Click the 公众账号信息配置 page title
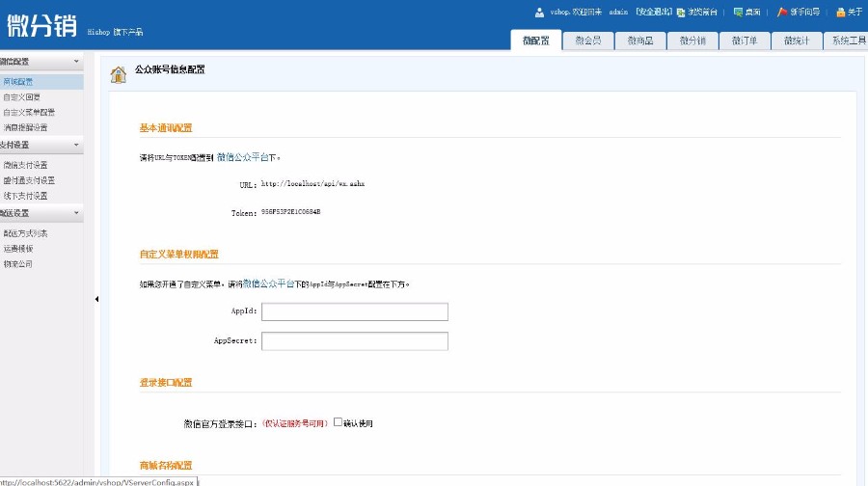 (x=170, y=69)
